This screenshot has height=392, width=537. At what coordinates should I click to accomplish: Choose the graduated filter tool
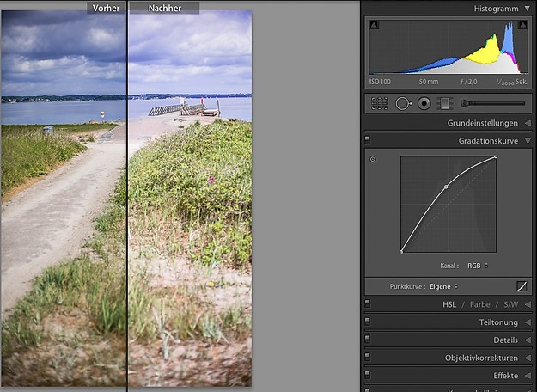(444, 103)
